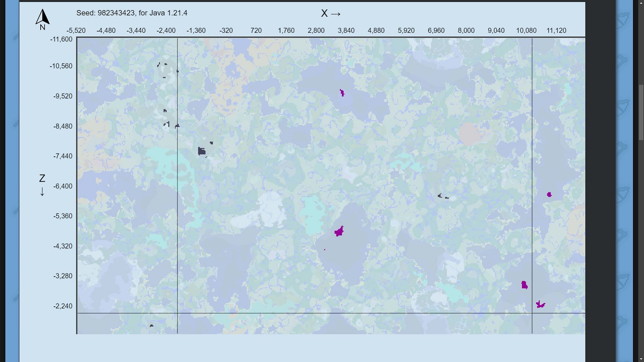Click the seed text 'Seed: 982343423'
644x362 pixels.
(x=105, y=13)
